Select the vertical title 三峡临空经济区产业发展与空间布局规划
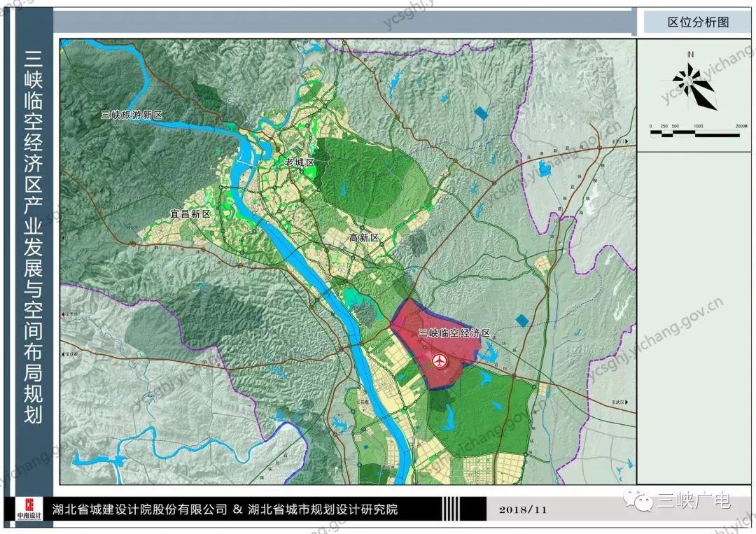Screen dimensions: 756x534 [x=33, y=238]
